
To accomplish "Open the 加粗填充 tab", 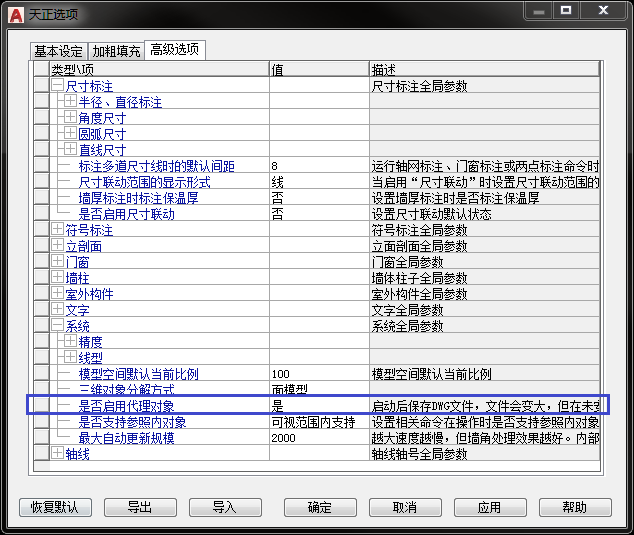I will tap(116, 51).
